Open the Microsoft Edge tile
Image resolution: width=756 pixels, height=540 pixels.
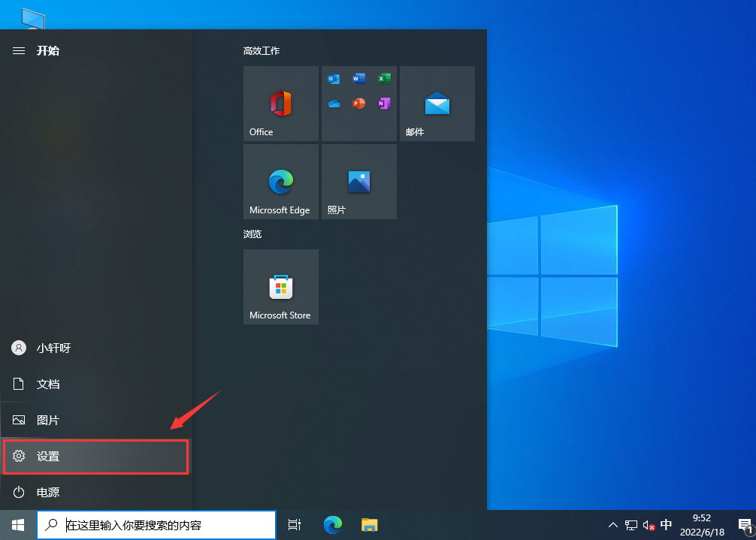click(280, 182)
